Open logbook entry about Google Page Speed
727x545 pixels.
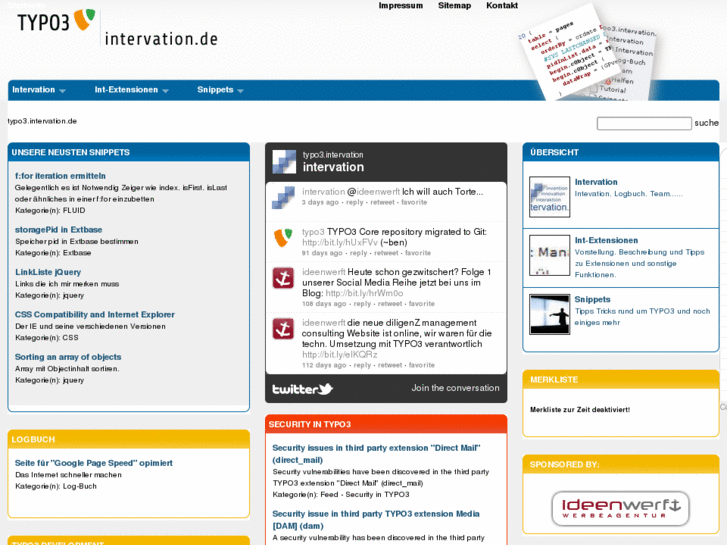pyautogui.click(x=94, y=463)
